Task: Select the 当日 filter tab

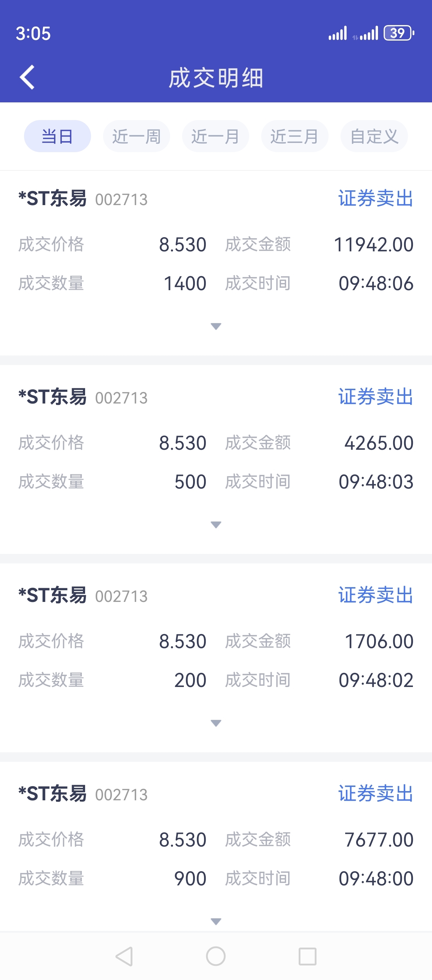Action: [x=58, y=136]
